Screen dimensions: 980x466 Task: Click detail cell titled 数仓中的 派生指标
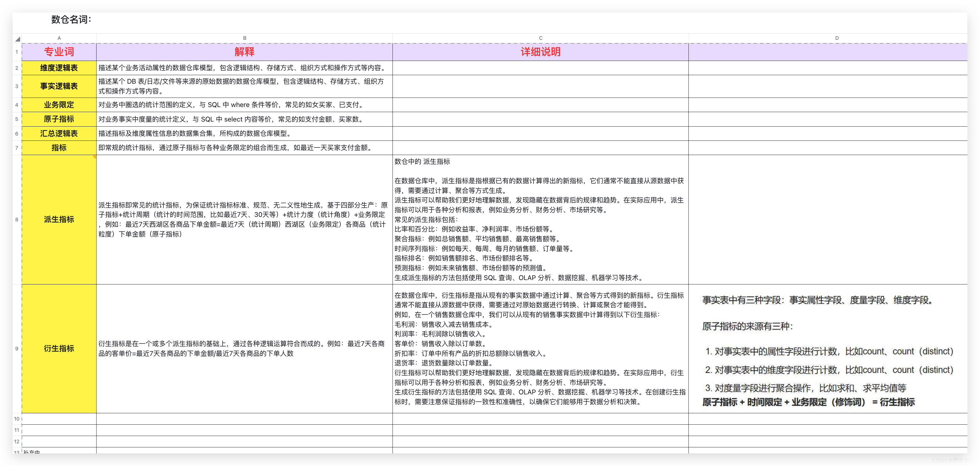tap(540, 219)
